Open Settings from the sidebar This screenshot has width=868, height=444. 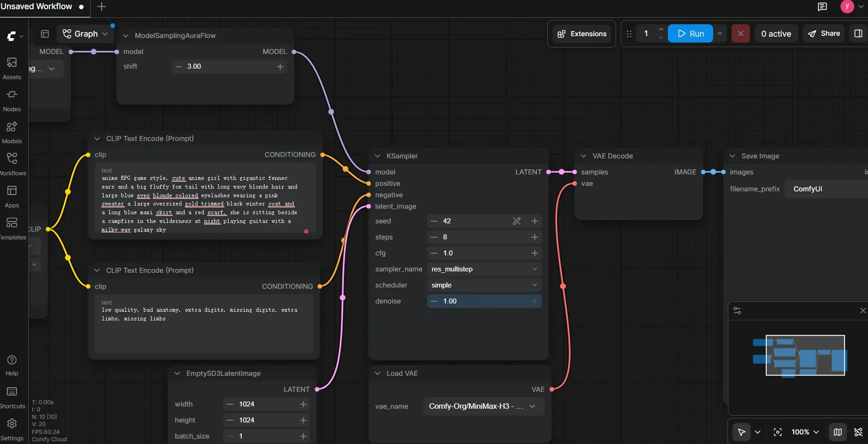tap(12, 430)
